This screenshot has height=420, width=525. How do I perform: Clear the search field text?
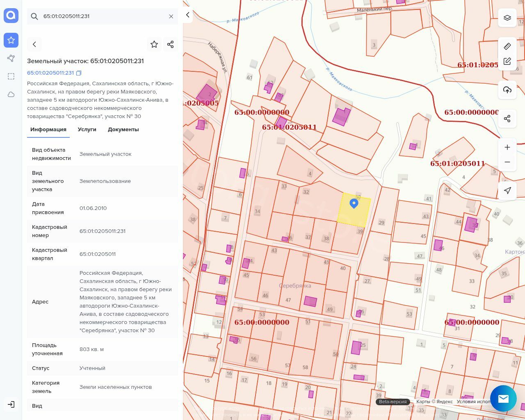(x=171, y=16)
